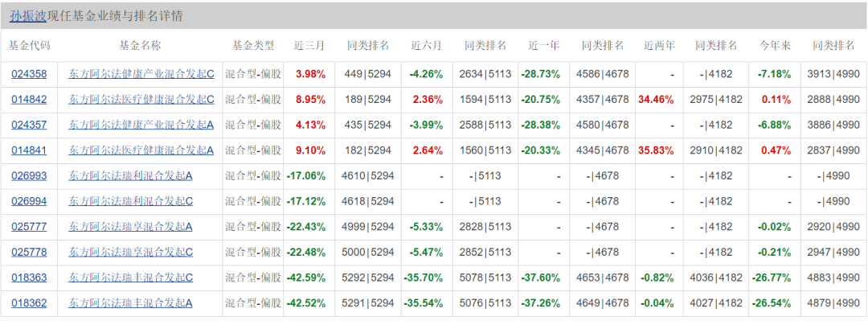Click the 近一年 column header

[543, 45]
